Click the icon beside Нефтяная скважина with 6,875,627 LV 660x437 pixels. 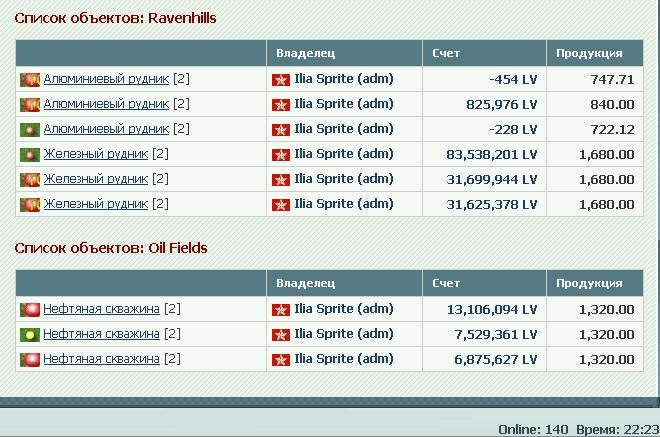coord(30,360)
